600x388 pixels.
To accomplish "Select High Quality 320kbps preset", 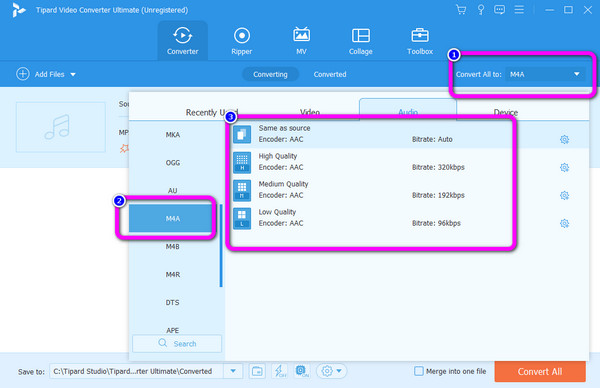I will tap(407, 162).
